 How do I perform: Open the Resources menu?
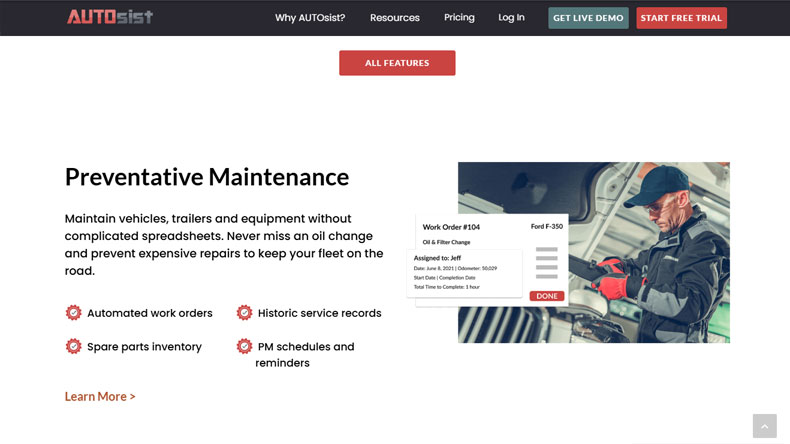pyautogui.click(x=395, y=18)
